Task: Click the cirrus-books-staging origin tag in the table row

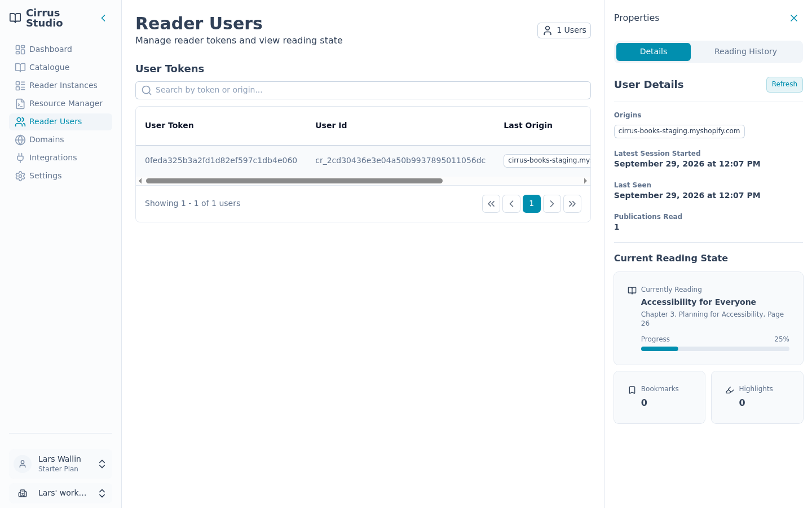Action: [x=547, y=161]
